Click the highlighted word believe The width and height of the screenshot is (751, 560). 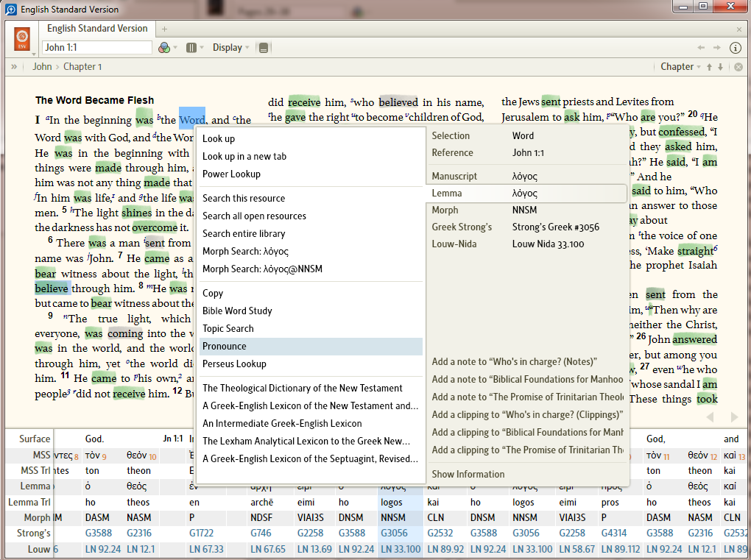52,288
